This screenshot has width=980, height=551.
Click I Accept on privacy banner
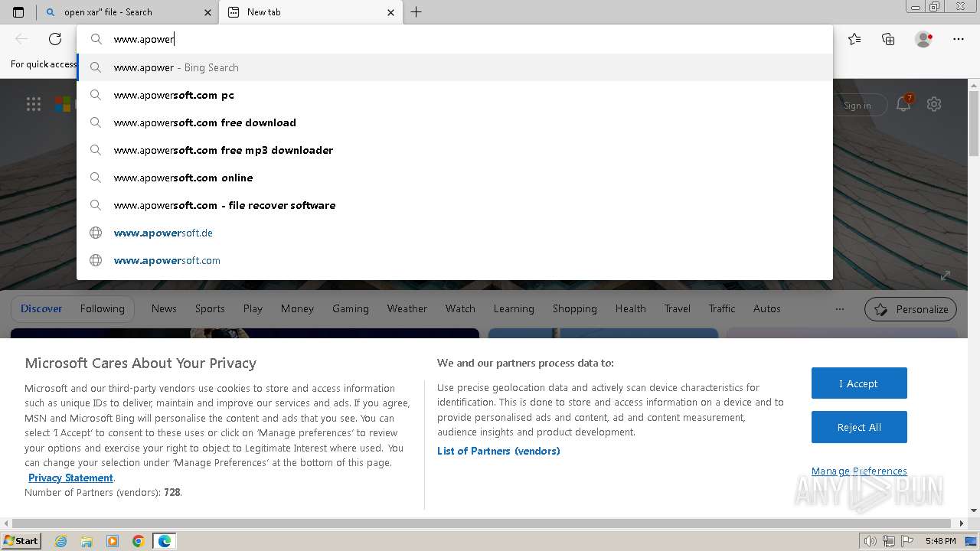[859, 383]
